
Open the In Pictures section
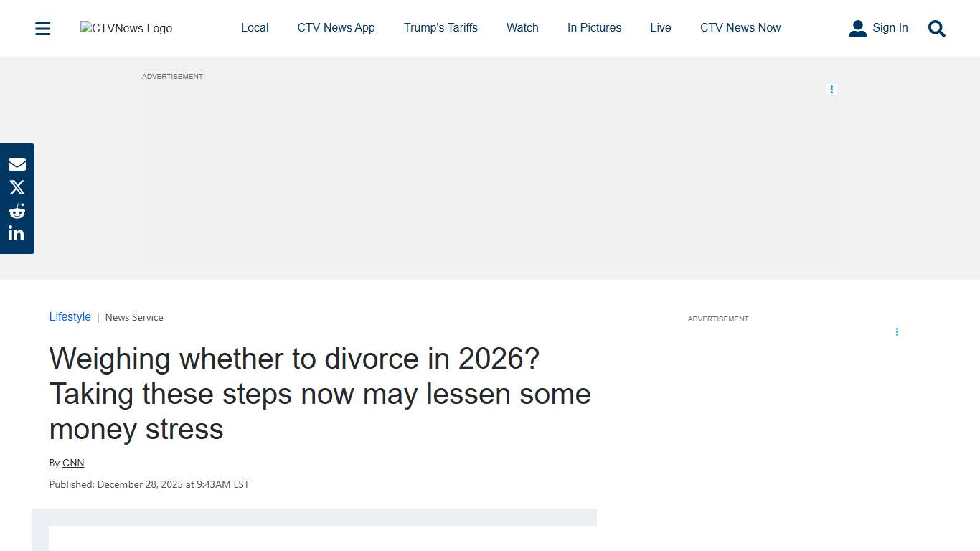pyautogui.click(x=594, y=28)
